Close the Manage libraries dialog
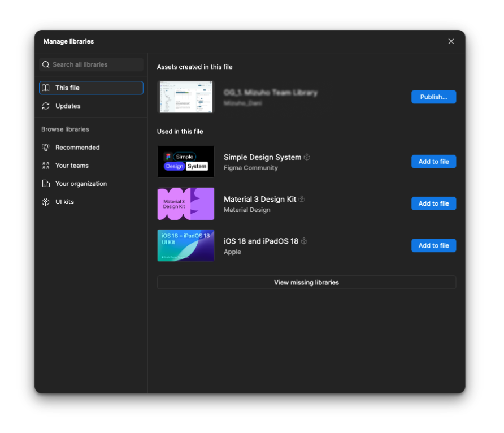The width and height of the screenshot is (504, 433). coord(451,41)
